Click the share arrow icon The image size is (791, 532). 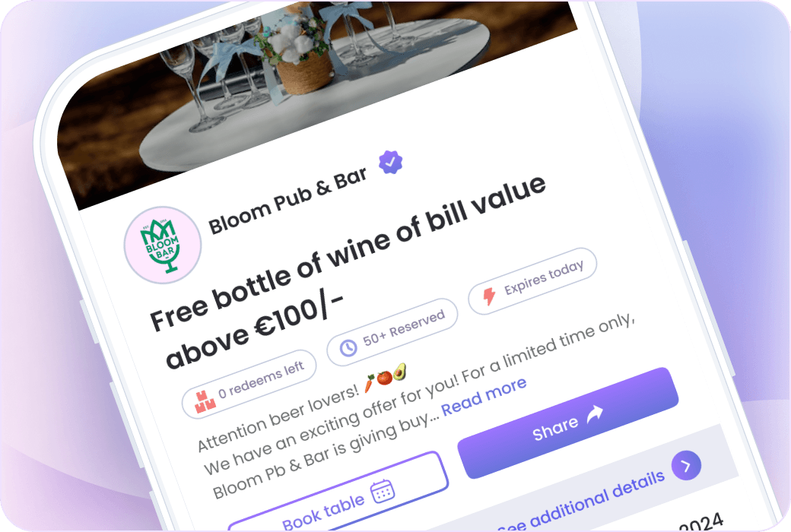[595, 414]
